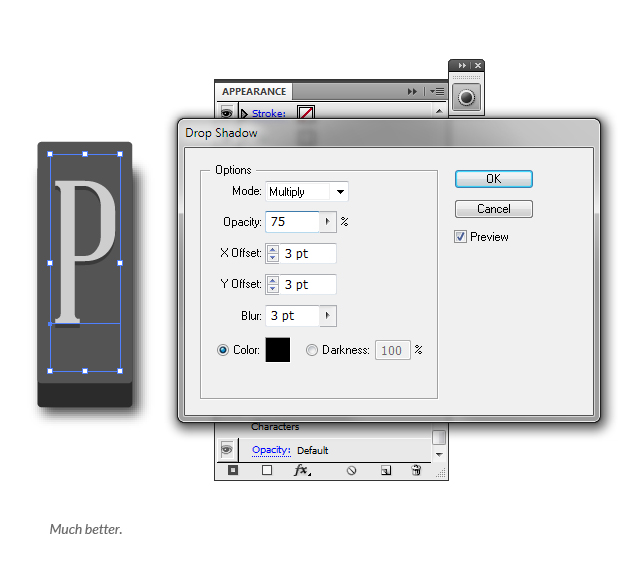Click the Opacity field showing 75
This screenshot has width=630, height=561.
pos(292,221)
